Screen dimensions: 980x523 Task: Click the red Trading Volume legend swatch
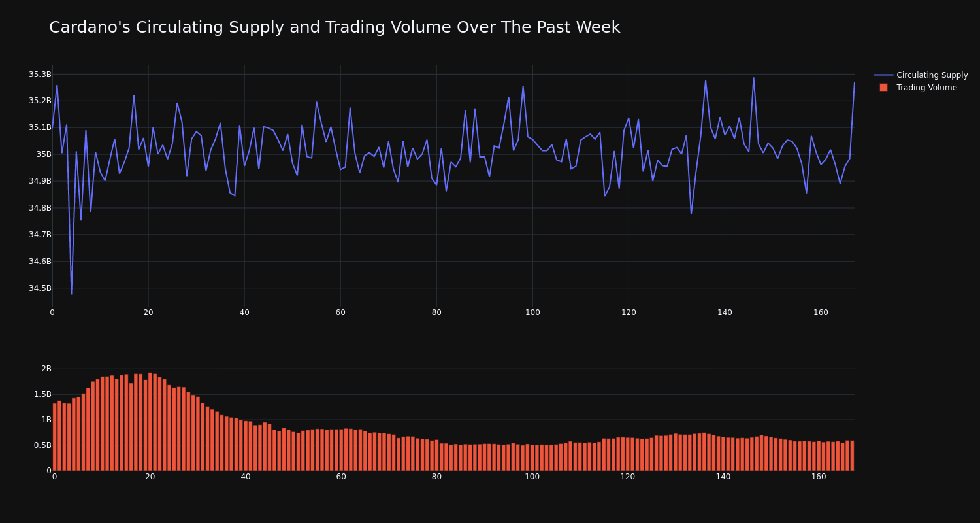pyautogui.click(x=883, y=88)
